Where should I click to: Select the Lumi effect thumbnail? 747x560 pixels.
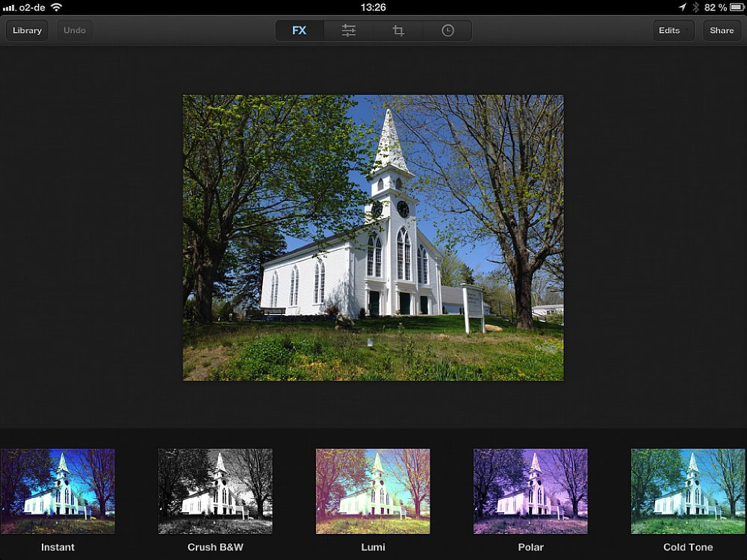(373, 491)
